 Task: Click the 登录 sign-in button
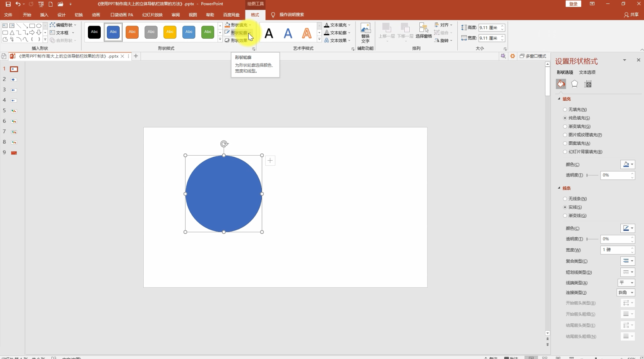click(574, 4)
